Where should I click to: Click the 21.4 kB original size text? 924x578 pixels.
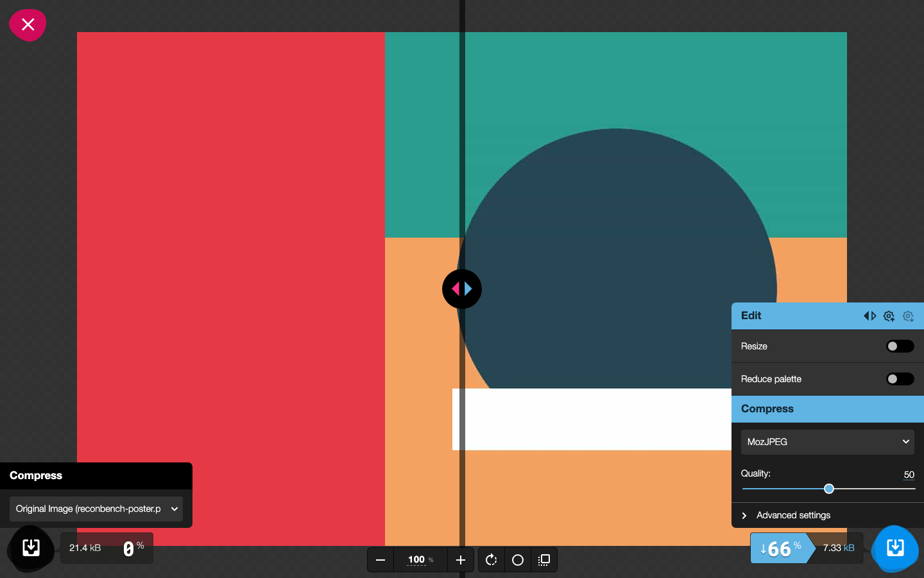(85, 548)
